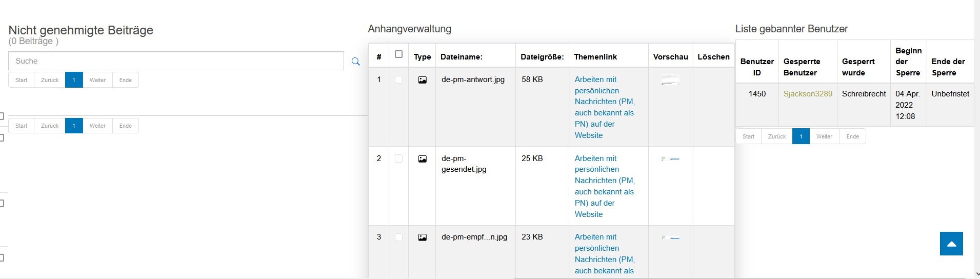Open the Themenlink for de-pm-gesendet.jpg
Image resolution: width=980 pixels, height=279 pixels.
[605, 186]
